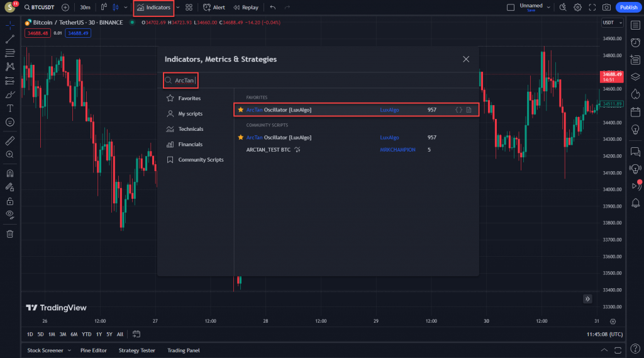This screenshot has height=358, width=644.
Task: Click the double-arrow scroll to latest bar
Action: [x=587, y=299]
